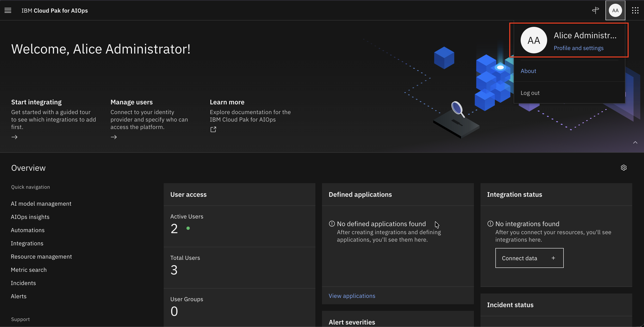
Task: Open Integrations quick navigation link
Action: tap(27, 243)
